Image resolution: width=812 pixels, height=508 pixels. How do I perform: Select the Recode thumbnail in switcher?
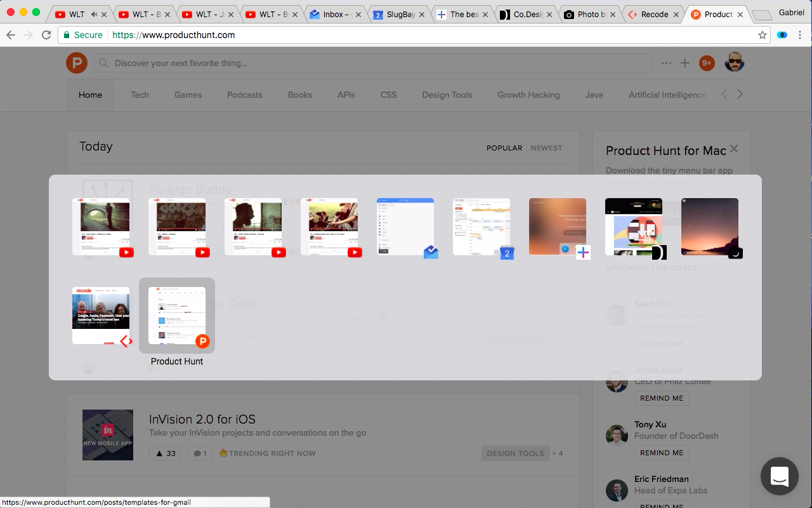(x=101, y=316)
